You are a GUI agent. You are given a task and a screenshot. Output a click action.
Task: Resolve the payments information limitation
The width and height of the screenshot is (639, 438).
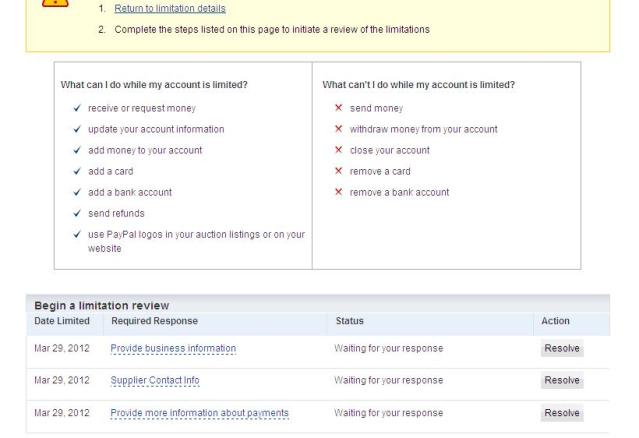pyautogui.click(x=562, y=413)
